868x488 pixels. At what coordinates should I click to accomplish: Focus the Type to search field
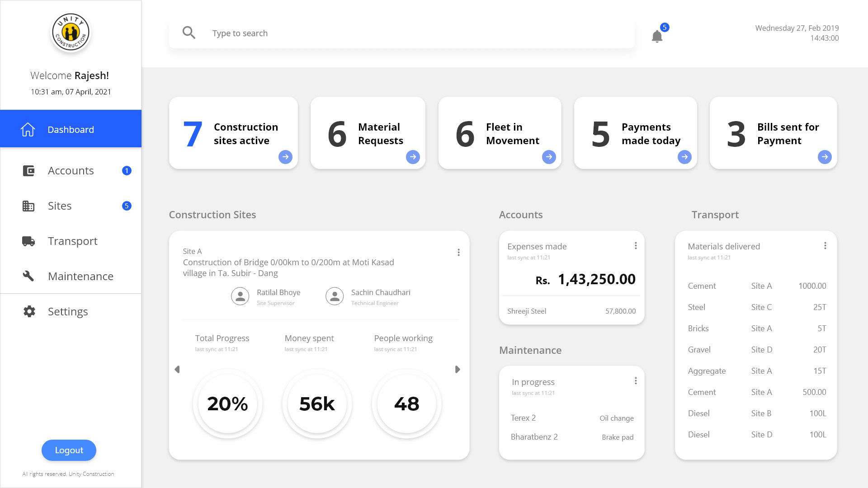coord(402,33)
